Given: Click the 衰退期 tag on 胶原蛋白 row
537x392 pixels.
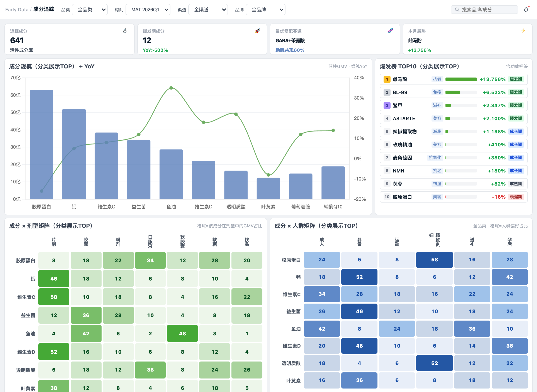Looking at the screenshot, I should coord(516,197).
